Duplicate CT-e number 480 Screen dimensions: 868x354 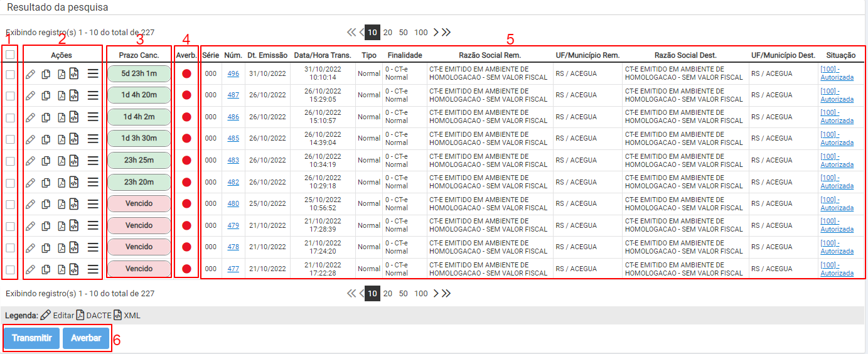pyautogui.click(x=46, y=205)
